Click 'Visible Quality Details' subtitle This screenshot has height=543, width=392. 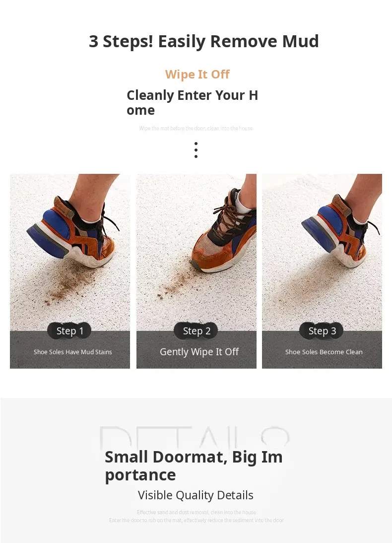196,495
